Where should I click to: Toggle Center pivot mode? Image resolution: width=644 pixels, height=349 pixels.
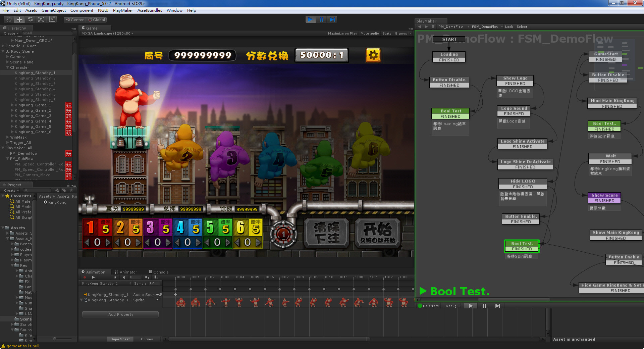(75, 20)
